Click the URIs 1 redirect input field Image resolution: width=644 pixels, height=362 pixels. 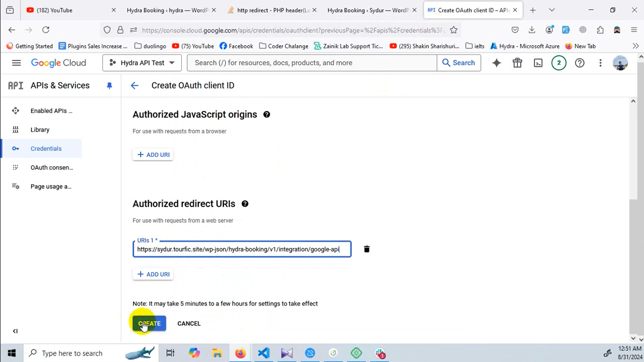[x=242, y=249]
